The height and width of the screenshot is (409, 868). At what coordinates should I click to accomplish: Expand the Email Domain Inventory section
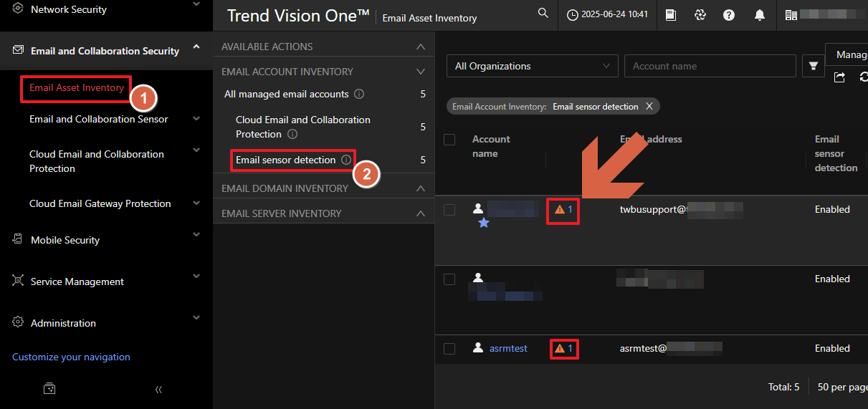click(x=421, y=188)
